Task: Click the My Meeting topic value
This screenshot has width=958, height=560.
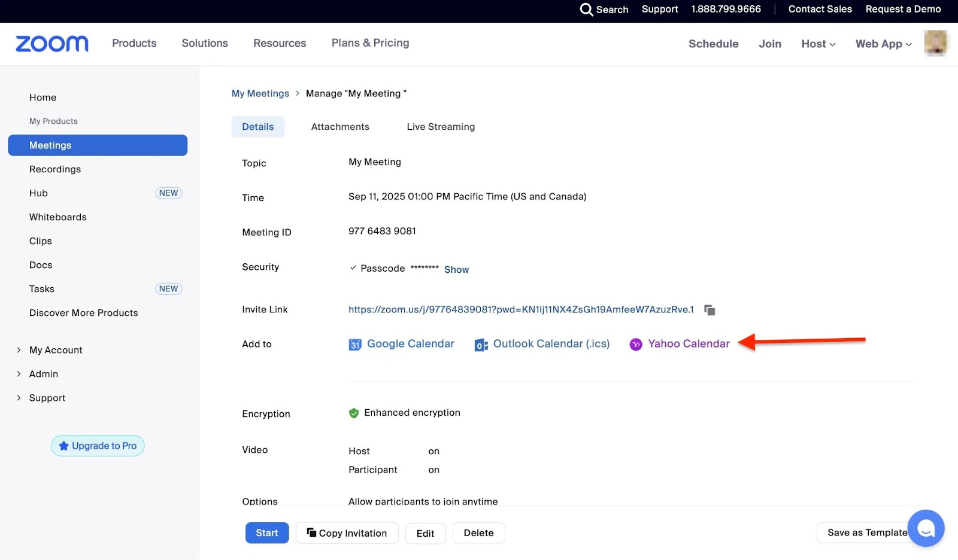Action: (375, 162)
